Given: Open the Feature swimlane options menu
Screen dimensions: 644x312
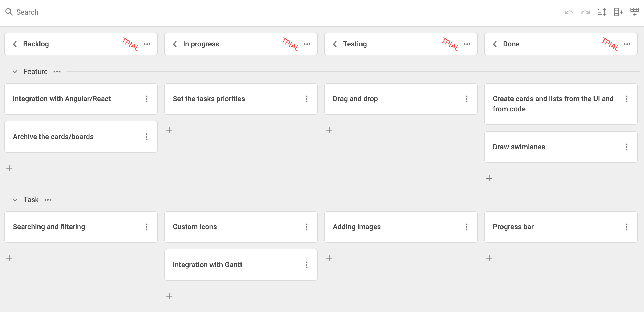Looking at the screenshot, I should tap(57, 72).
